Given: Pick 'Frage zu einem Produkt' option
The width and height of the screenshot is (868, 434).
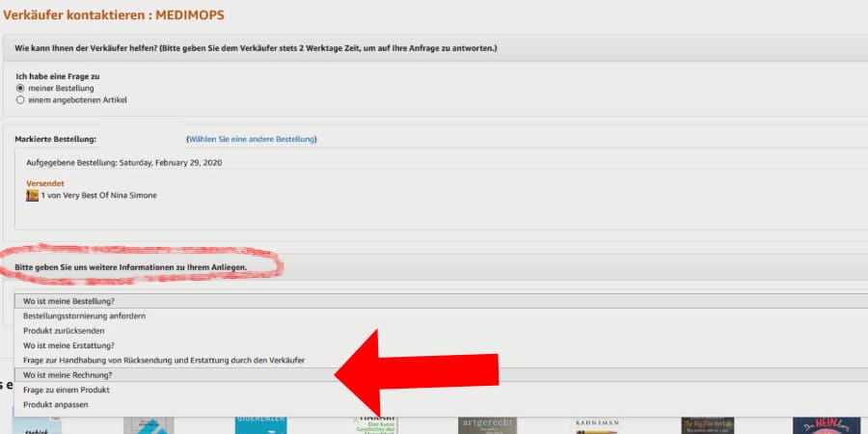Looking at the screenshot, I should pos(67,390).
